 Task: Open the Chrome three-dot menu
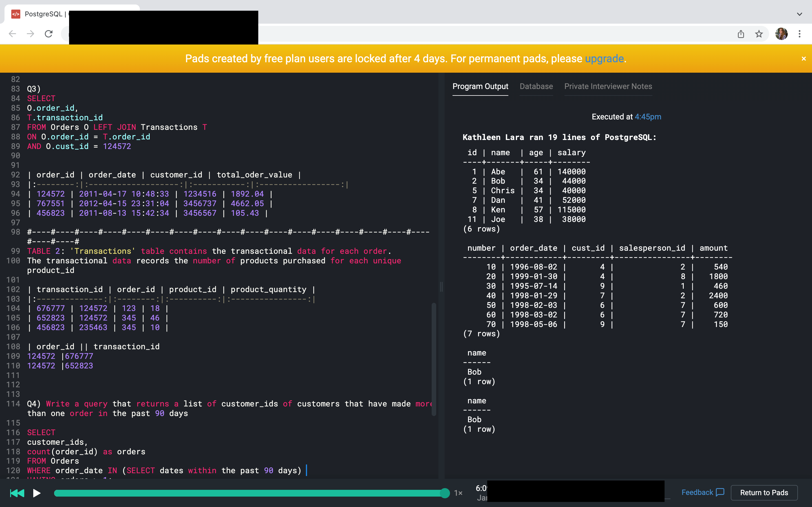(x=800, y=34)
